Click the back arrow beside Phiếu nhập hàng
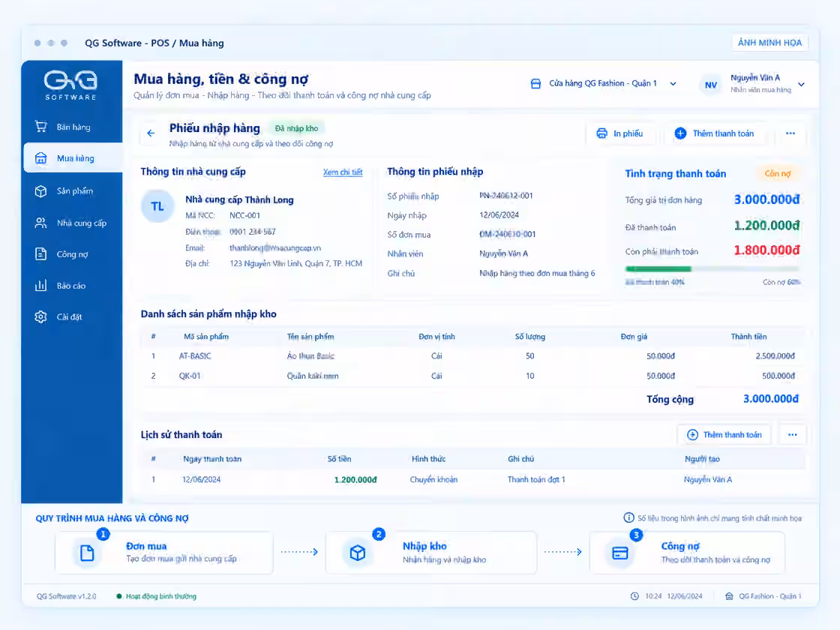Screen dimensions: 840x630 tap(151, 133)
